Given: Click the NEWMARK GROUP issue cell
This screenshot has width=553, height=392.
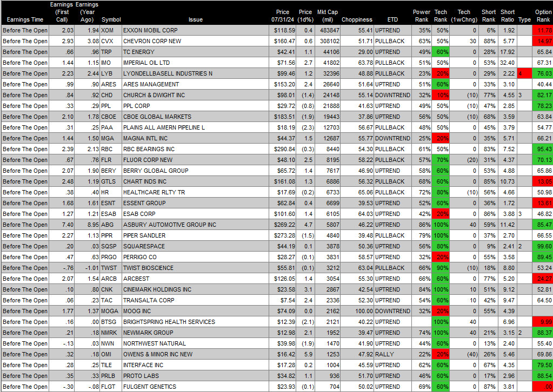Looking at the screenshot, I should 195,333.
